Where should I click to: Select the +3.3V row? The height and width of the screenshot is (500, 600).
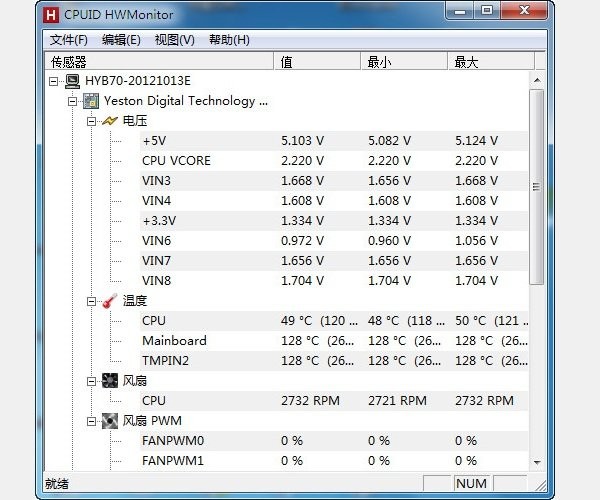coord(334,221)
